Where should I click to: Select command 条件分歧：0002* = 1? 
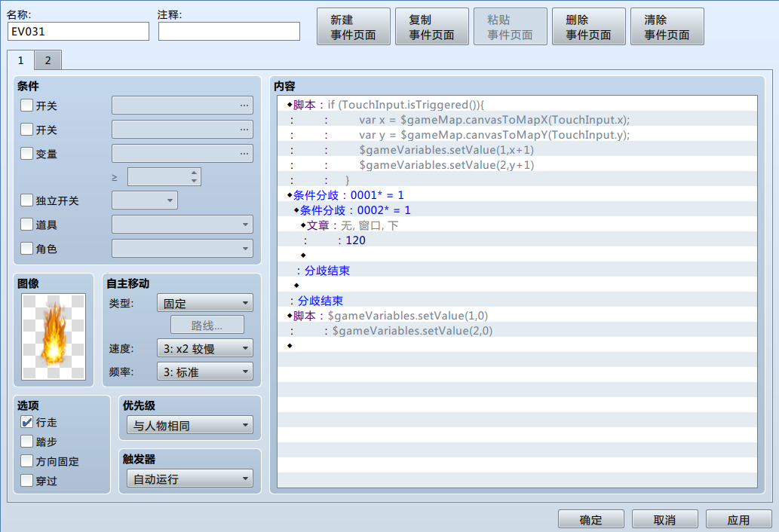tap(517, 210)
